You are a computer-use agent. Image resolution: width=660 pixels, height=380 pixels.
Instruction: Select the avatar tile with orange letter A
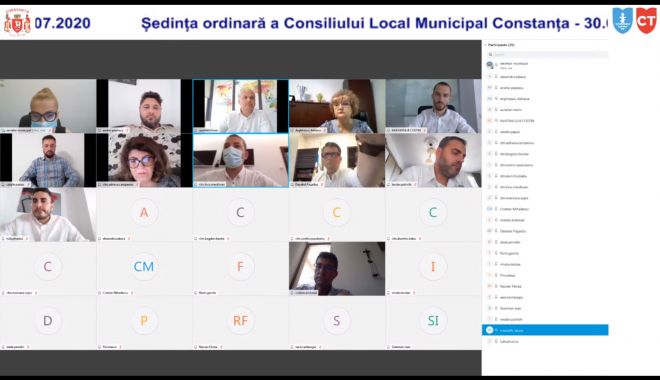144,215
